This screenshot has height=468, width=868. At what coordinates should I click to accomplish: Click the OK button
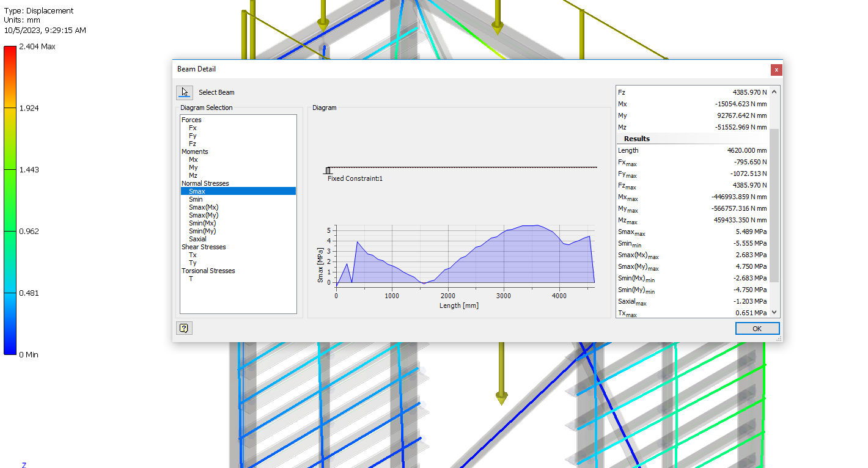click(x=757, y=328)
